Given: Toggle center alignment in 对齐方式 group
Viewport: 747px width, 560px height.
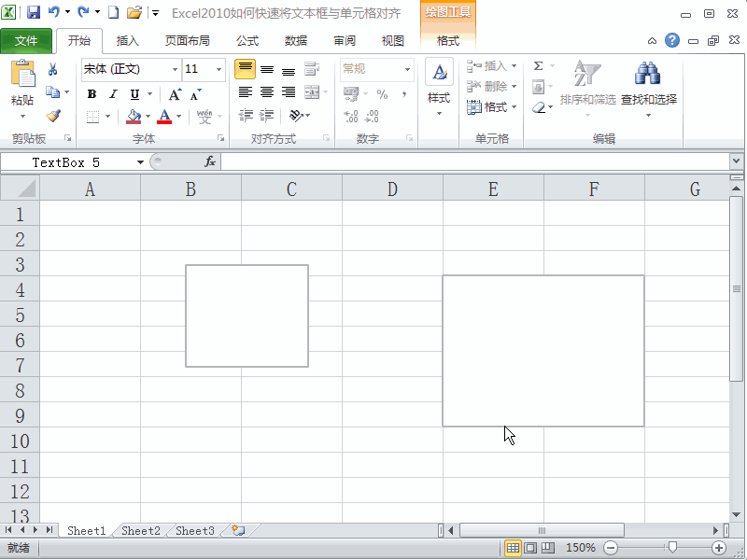Looking at the screenshot, I should [268, 91].
